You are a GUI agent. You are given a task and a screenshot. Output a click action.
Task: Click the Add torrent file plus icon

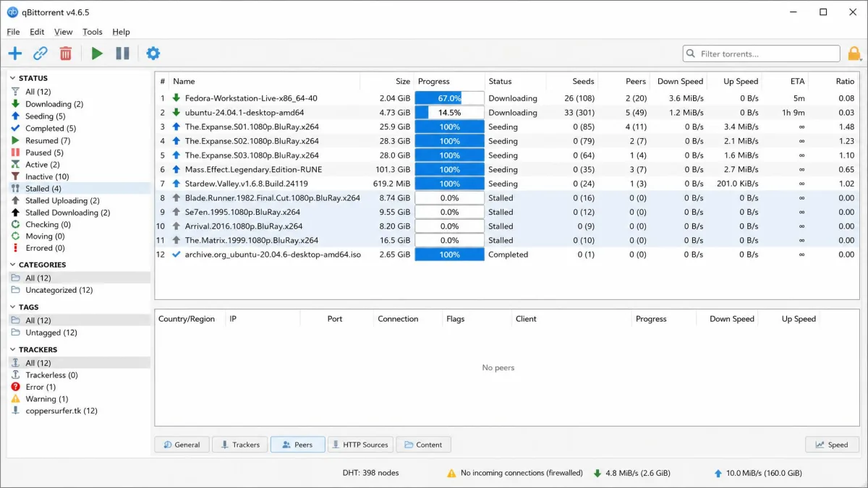click(15, 53)
